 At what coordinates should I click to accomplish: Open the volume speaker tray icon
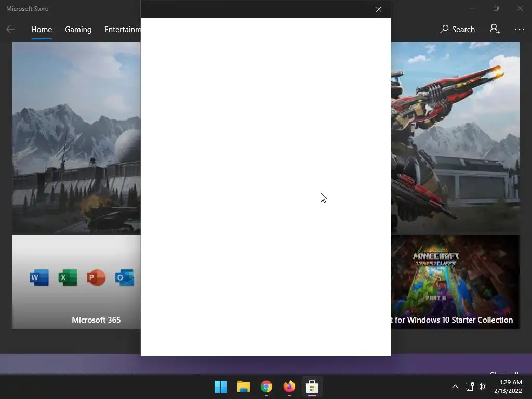(482, 387)
